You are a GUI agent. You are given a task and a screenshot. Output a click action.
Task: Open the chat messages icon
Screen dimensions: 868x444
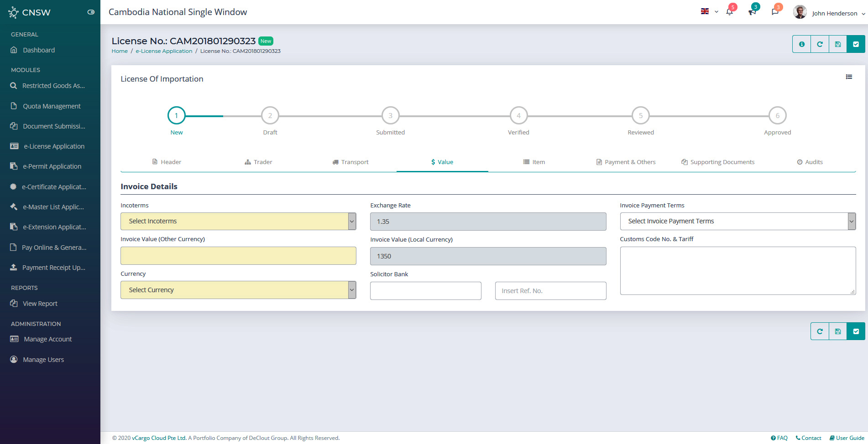tap(775, 12)
